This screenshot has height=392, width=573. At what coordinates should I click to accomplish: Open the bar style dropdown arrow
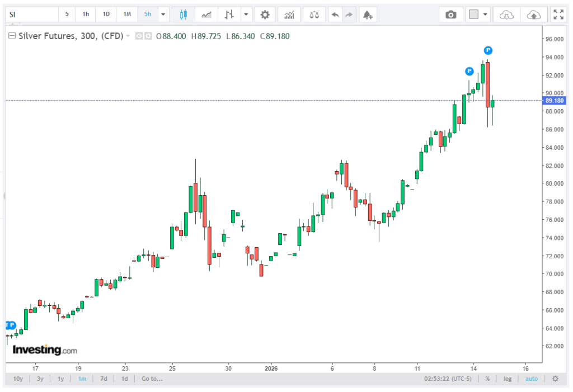(247, 15)
